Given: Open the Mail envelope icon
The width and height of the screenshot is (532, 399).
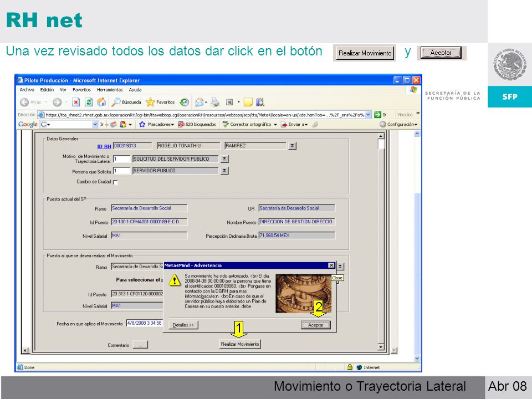Looking at the screenshot, I should 199,102.
